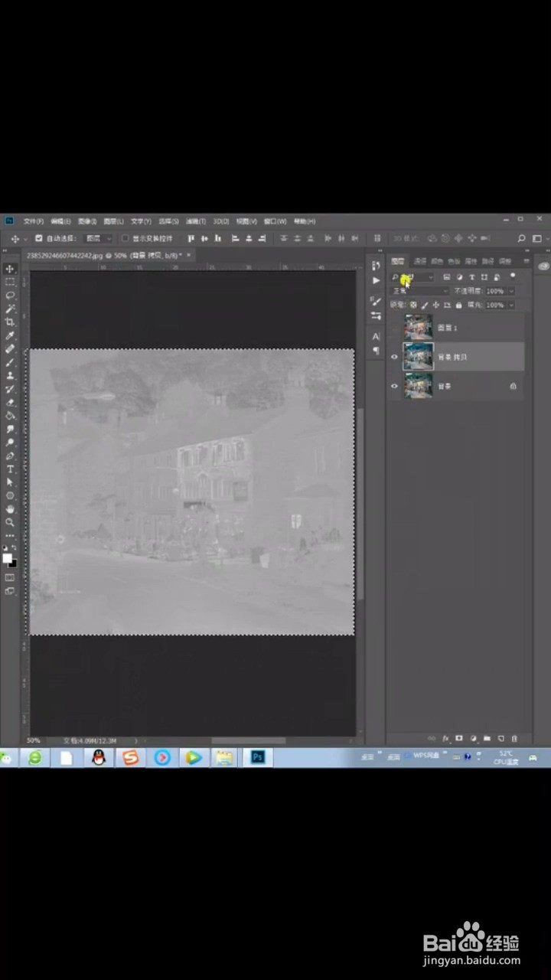Open the Auto-Select layer/group dropdown
551x980 pixels.
pyautogui.click(x=99, y=239)
